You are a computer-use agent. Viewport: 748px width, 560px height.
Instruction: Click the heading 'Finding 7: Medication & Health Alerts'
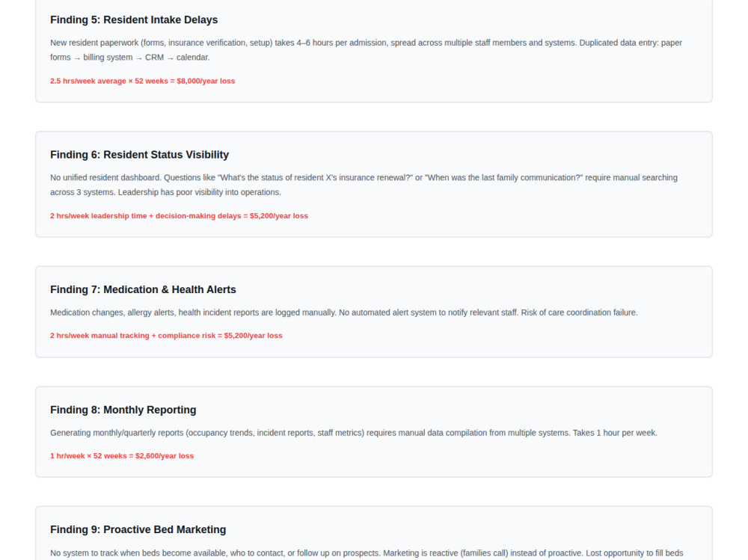[x=143, y=289]
